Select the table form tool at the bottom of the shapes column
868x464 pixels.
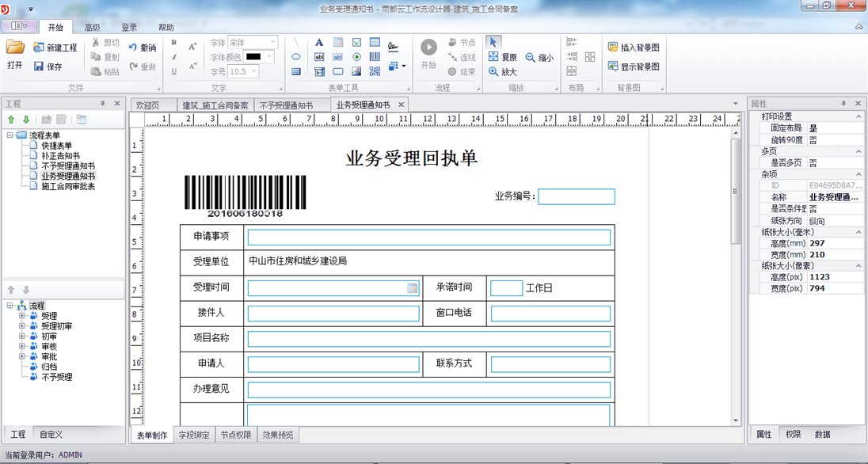(x=296, y=71)
